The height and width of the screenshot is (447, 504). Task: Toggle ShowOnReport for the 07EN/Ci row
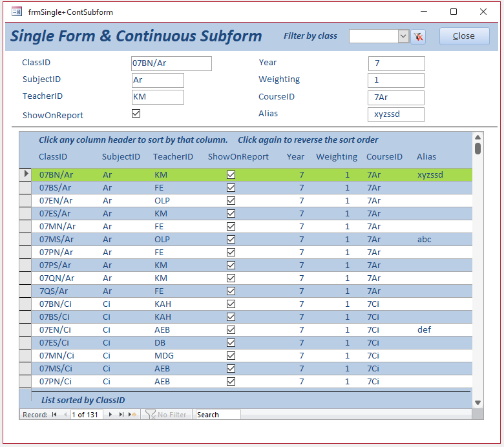click(231, 329)
